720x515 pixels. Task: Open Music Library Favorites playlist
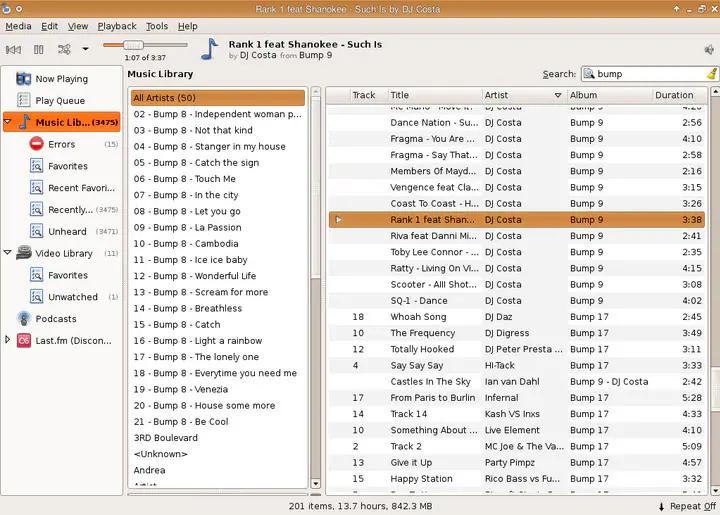(68, 166)
